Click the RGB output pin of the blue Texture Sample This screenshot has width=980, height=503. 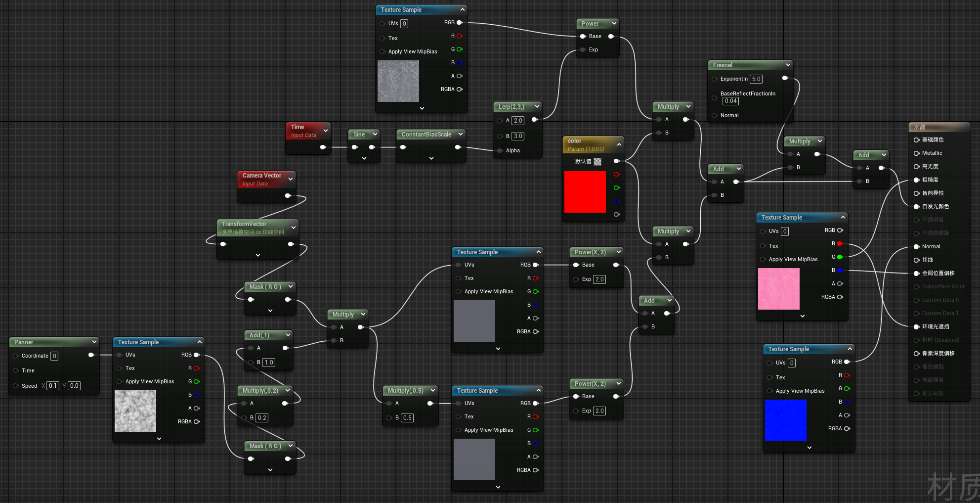point(847,362)
